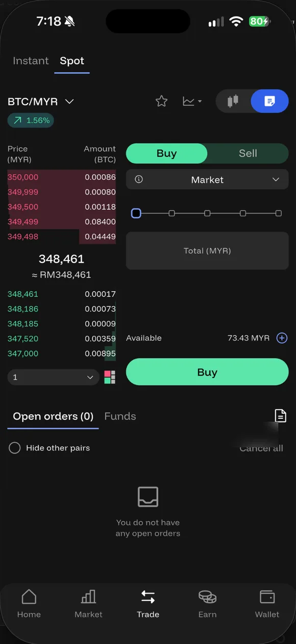The width and height of the screenshot is (296, 644).
Task: Tap the large green Buy button
Action: (207, 372)
